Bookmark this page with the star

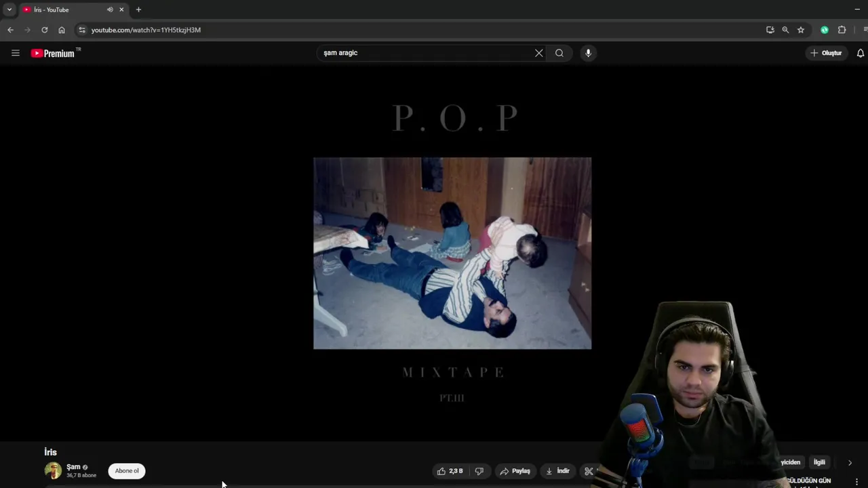[x=801, y=30]
